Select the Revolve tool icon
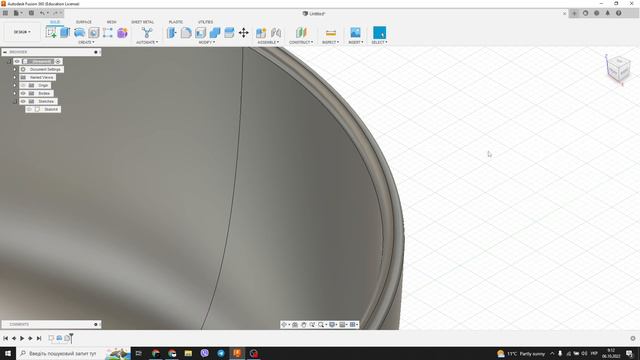This screenshot has width=640, height=360. click(x=80, y=33)
